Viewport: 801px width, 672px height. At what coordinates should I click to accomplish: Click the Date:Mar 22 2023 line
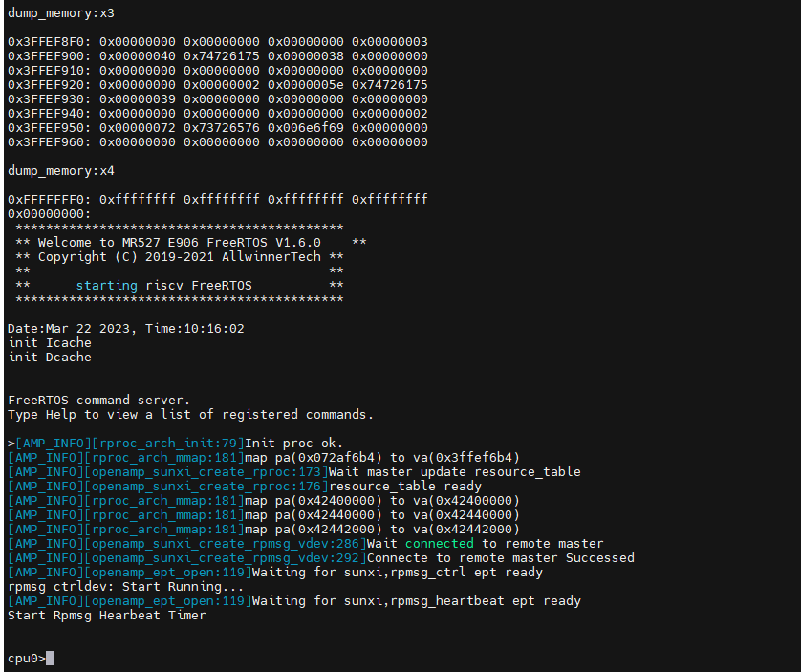pos(125,328)
